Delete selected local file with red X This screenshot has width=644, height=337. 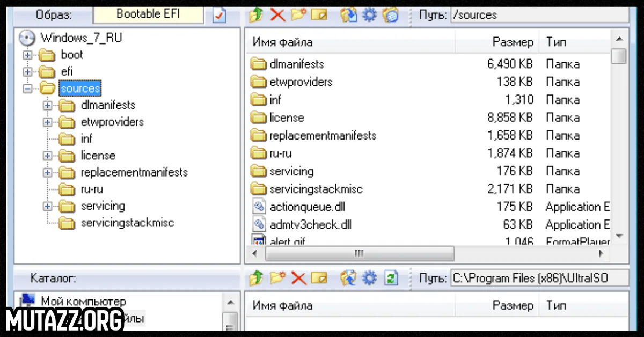pyautogui.click(x=299, y=279)
